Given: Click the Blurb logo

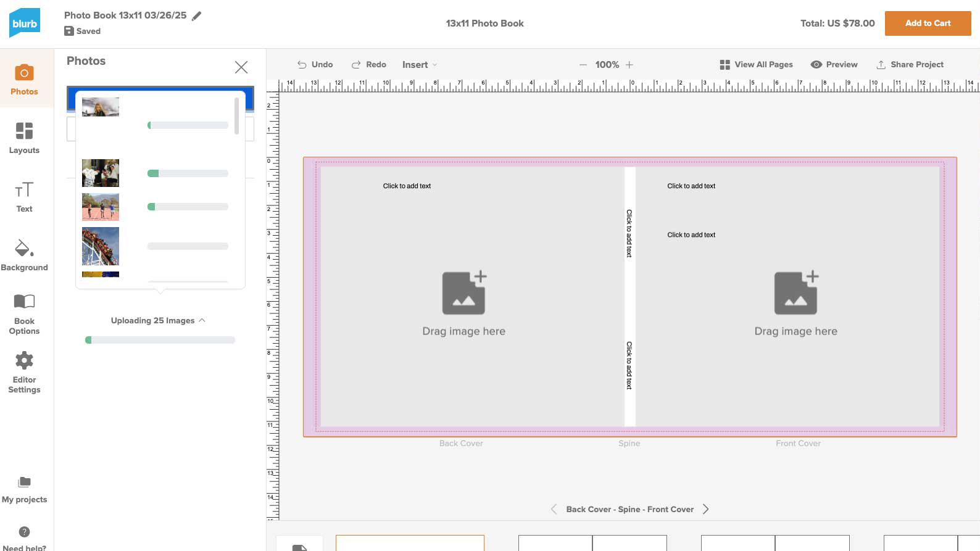Looking at the screenshot, I should [25, 23].
